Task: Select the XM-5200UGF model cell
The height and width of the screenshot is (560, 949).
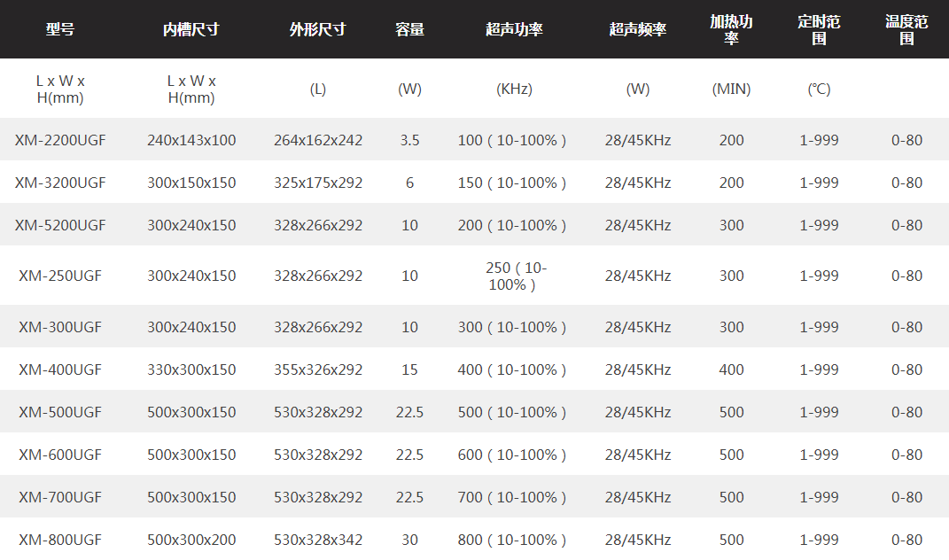Action: pos(60,225)
